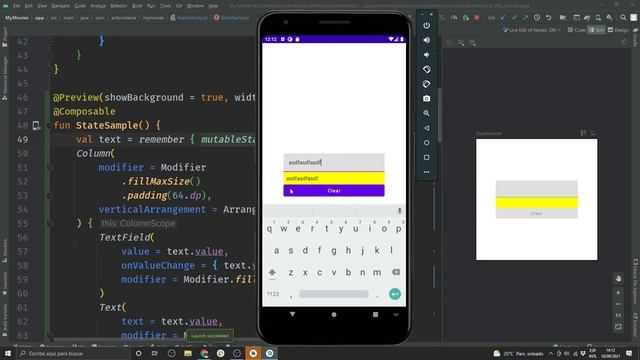Zoom in the preview with plus icon

tap(618, 293)
